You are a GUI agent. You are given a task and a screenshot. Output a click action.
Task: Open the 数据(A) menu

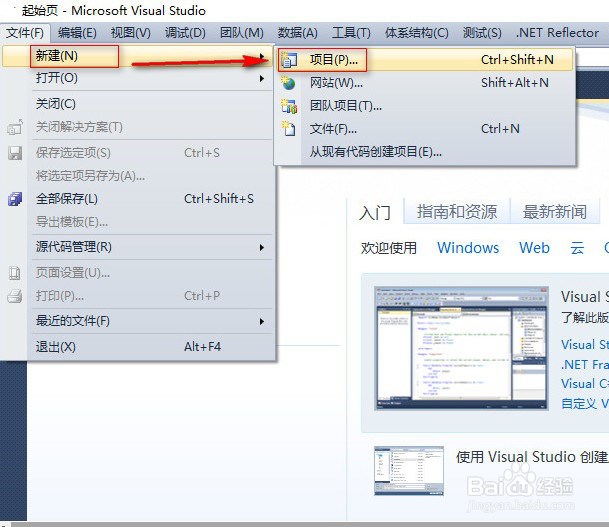click(x=298, y=33)
